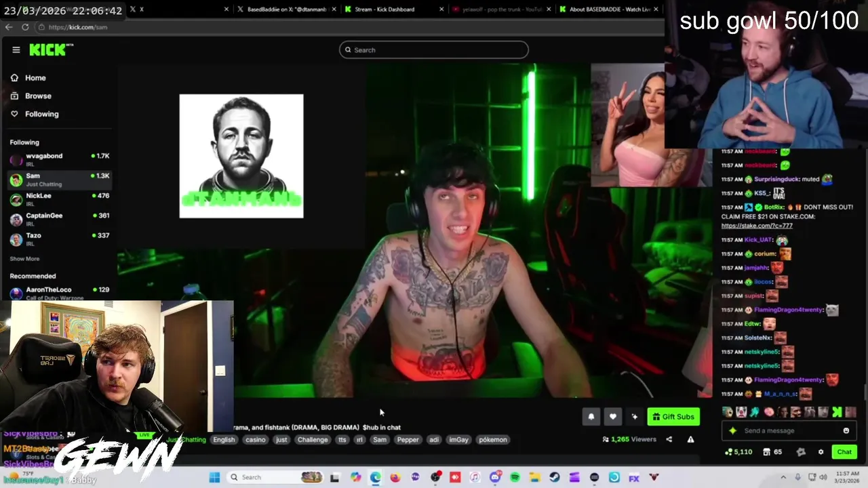Open the emoji picker in chat input
The width and height of the screenshot is (868, 488).
846,430
